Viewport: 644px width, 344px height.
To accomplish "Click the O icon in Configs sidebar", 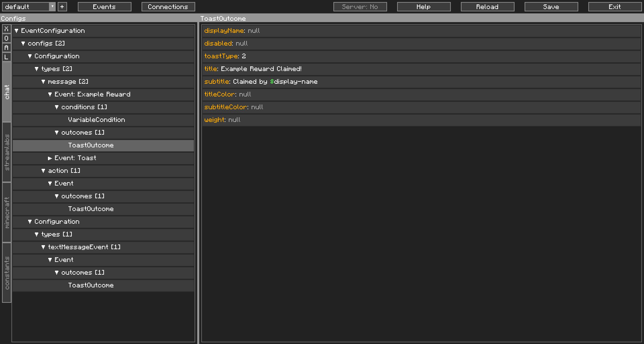I will [6, 39].
